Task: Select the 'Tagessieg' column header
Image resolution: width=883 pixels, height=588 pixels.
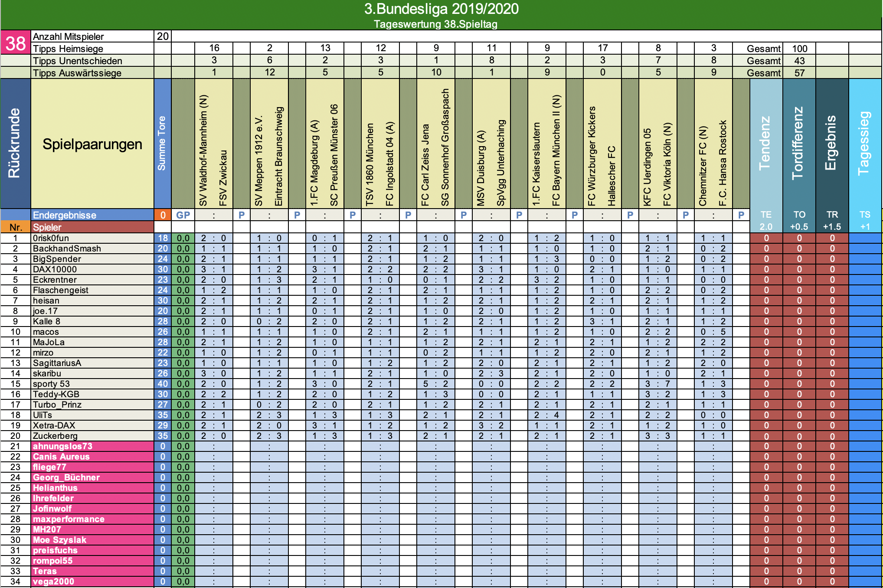Action: (865, 144)
